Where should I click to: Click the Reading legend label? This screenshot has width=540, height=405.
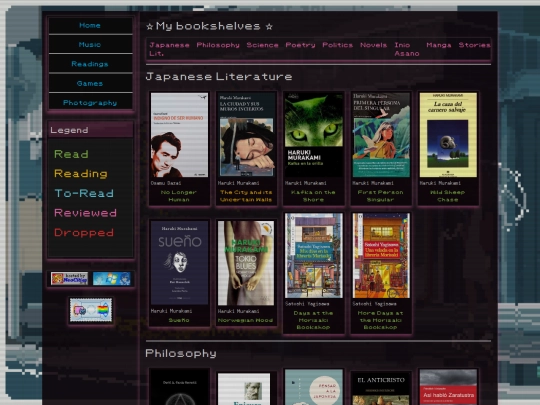(81, 174)
